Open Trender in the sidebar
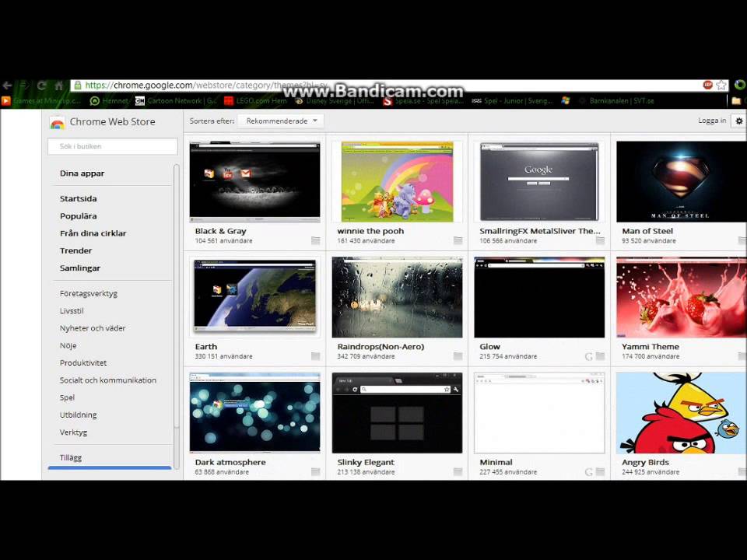 [75, 250]
